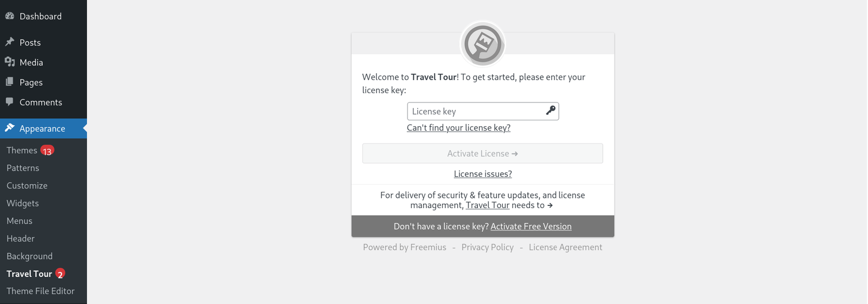
Task: Click the Activate License button
Action: pyautogui.click(x=483, y=153)
